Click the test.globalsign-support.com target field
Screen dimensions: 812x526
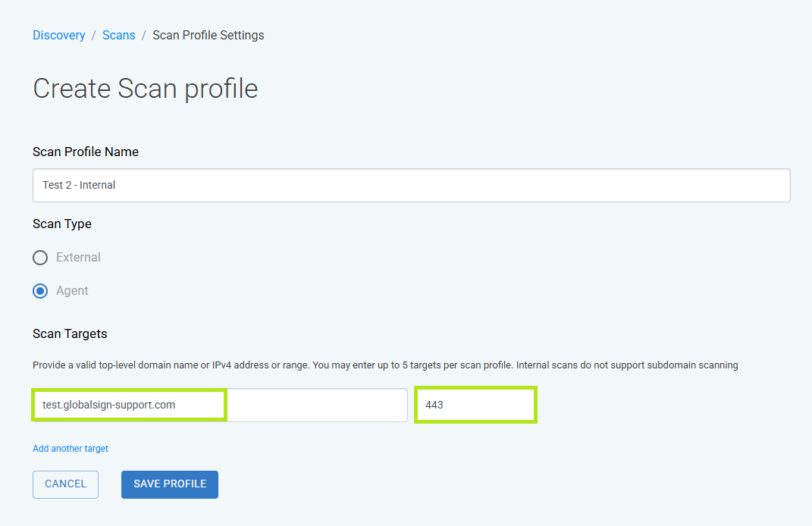129,405
